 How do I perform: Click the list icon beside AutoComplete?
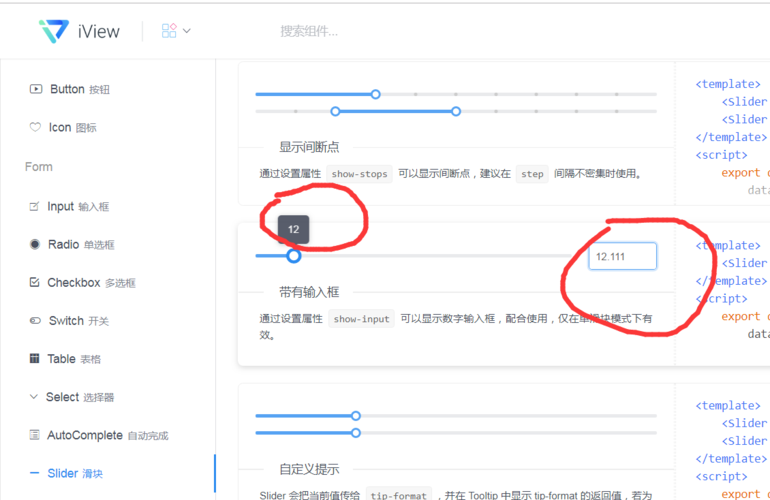pyautogui.click(x=34, y=435)
